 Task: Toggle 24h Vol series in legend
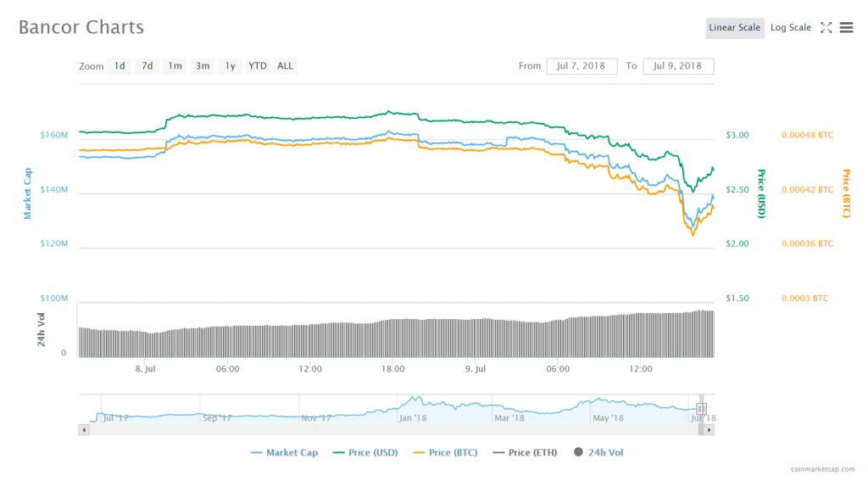(598, 453)
